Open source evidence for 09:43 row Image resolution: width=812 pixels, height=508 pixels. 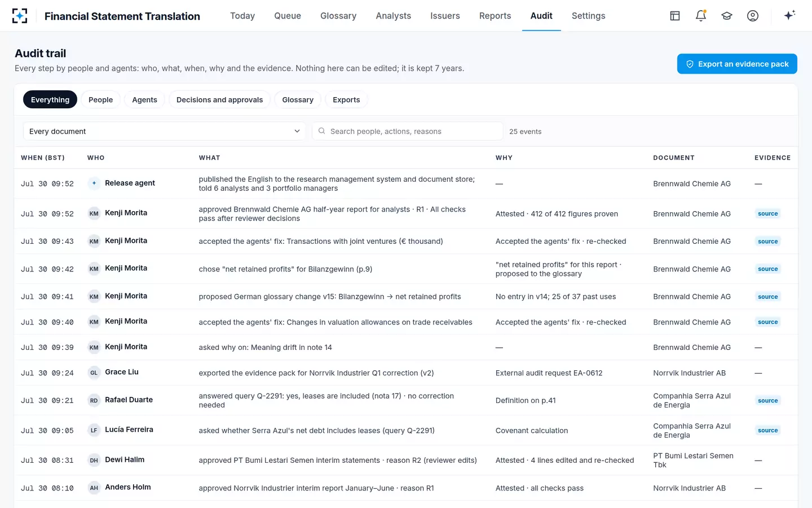point(767,241)
